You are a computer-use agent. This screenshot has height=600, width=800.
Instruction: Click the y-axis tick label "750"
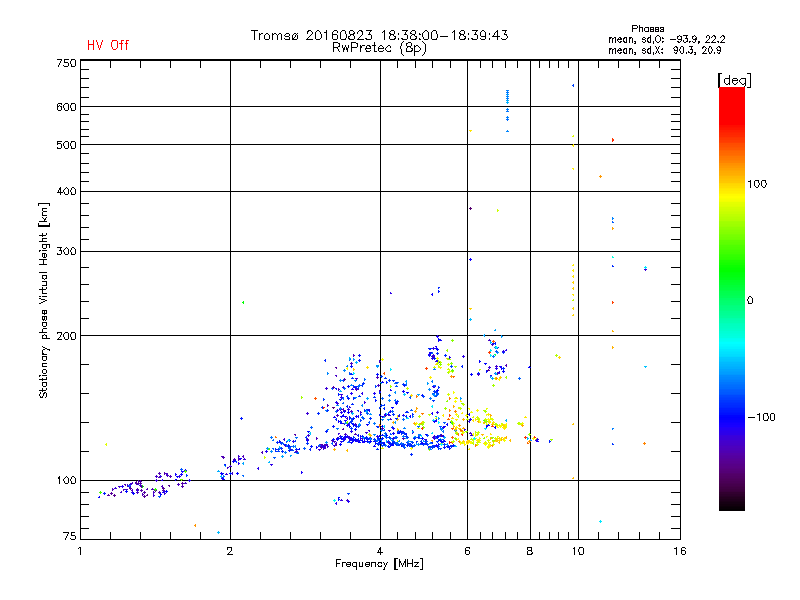(x=66, y=63)
